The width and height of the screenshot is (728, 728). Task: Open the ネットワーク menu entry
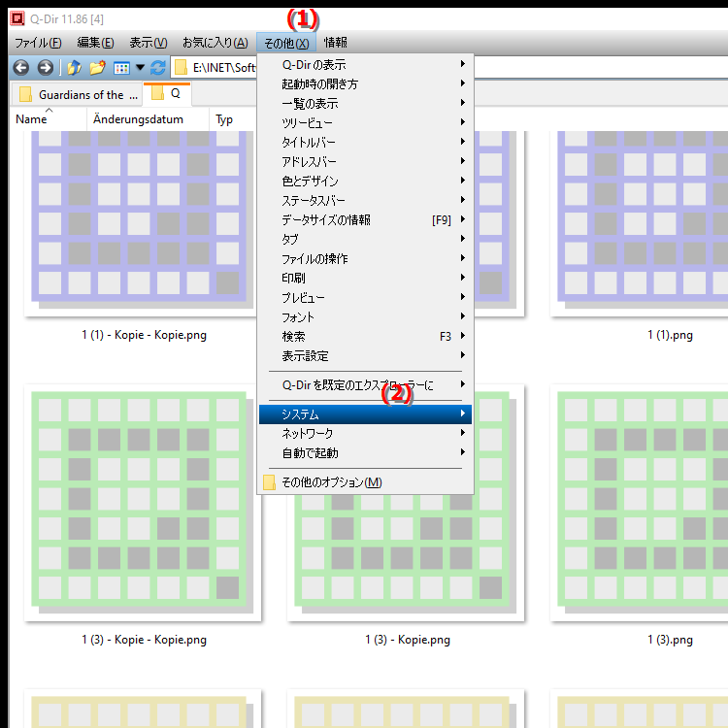365,434
